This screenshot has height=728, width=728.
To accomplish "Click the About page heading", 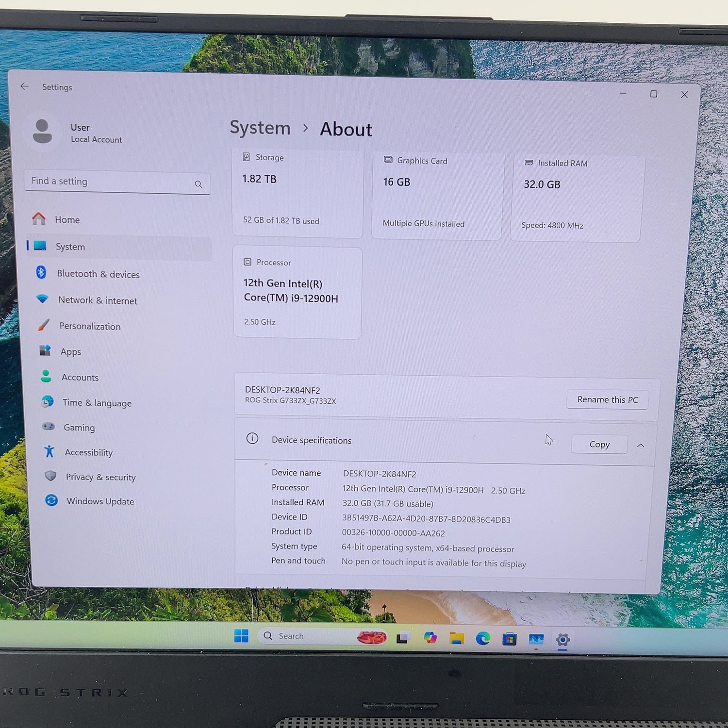I will (346, 130).
